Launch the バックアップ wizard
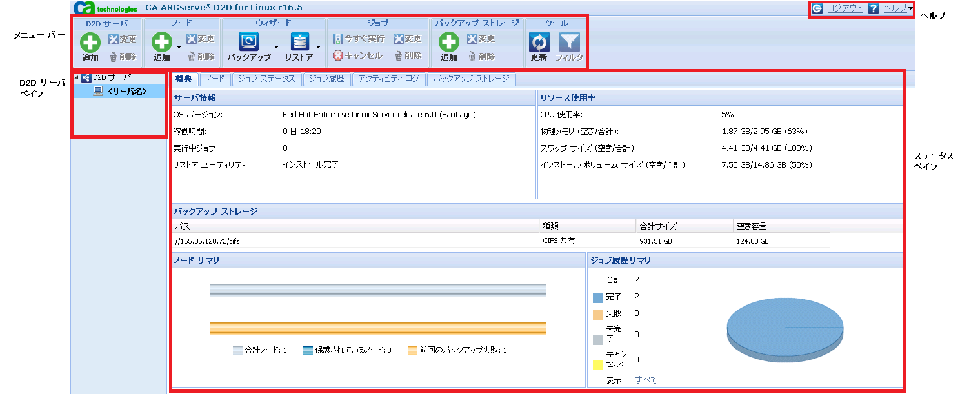The height and width of the screenshot is (394, 980). [x=249, y=48]
